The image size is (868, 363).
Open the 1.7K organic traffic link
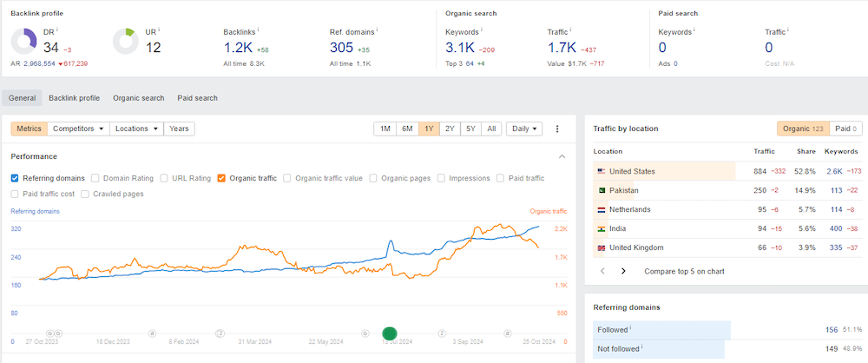click(x=562, y=48)
